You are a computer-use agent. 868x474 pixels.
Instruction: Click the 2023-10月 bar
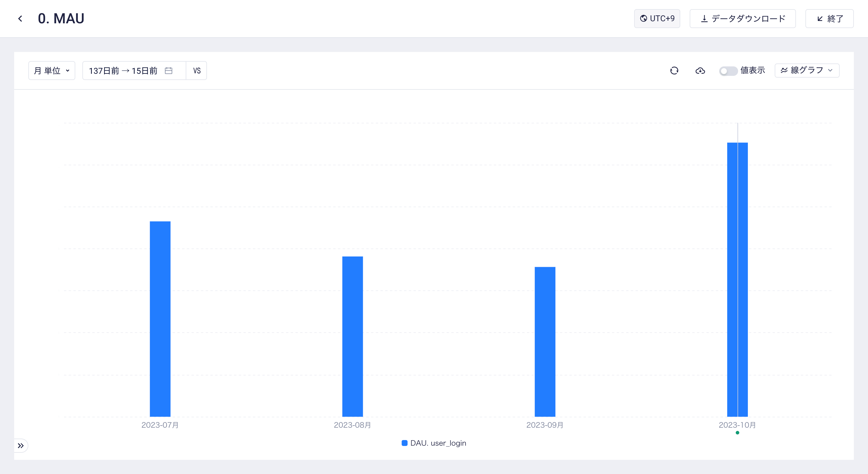click(737, 280)
